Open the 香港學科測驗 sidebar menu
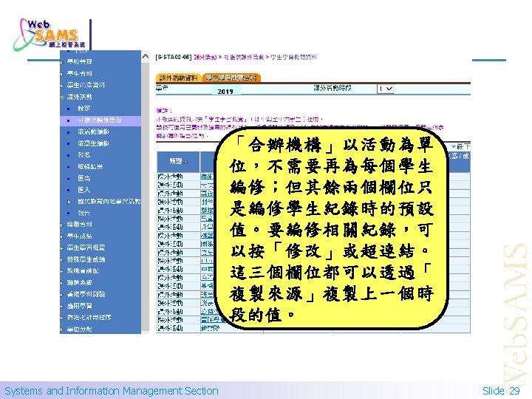 86,294
